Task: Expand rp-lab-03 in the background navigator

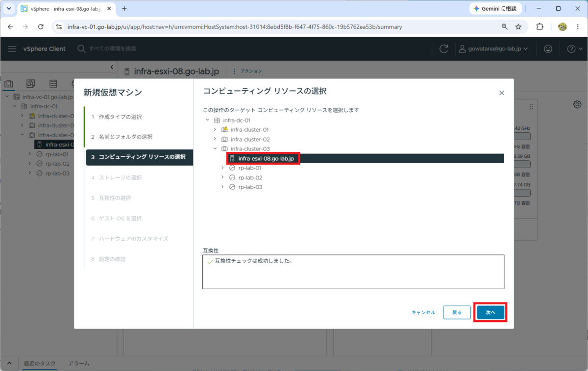Action: point(29,173)
